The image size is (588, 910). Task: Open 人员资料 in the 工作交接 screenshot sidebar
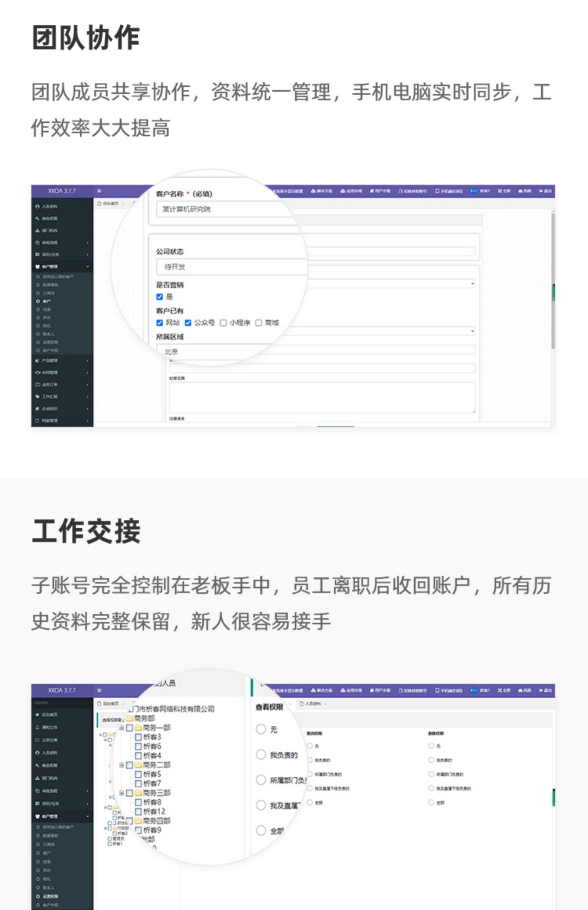tap(46, 752)
